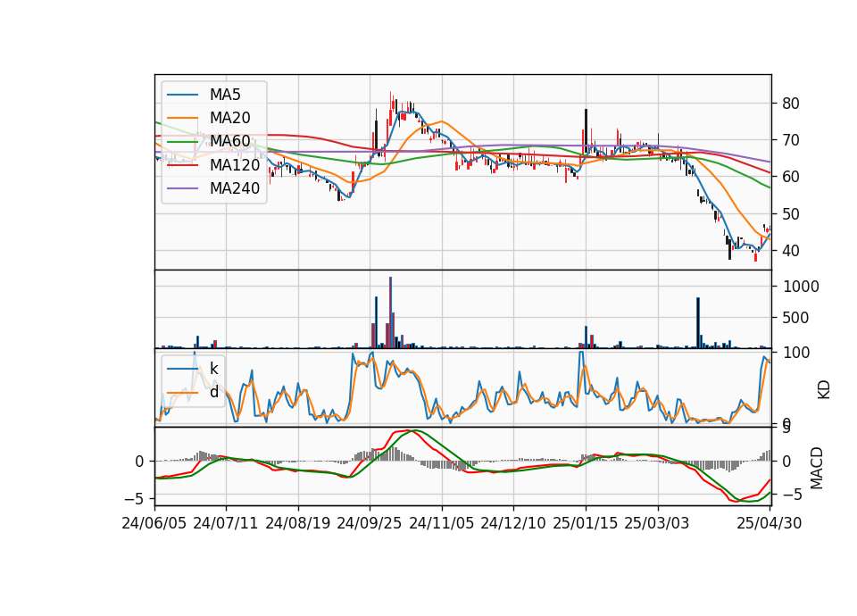Click the purple MA240 legend line swatch
857x616 pixels.
click(182, 188)
